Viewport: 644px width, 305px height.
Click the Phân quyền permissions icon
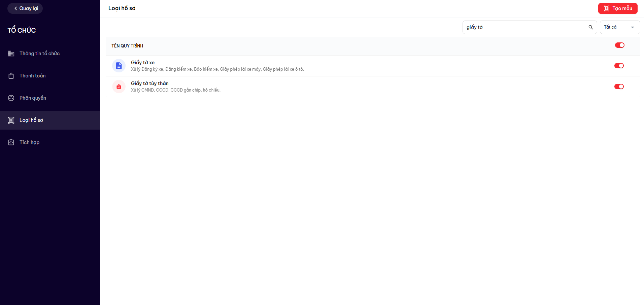click(11, 98)
